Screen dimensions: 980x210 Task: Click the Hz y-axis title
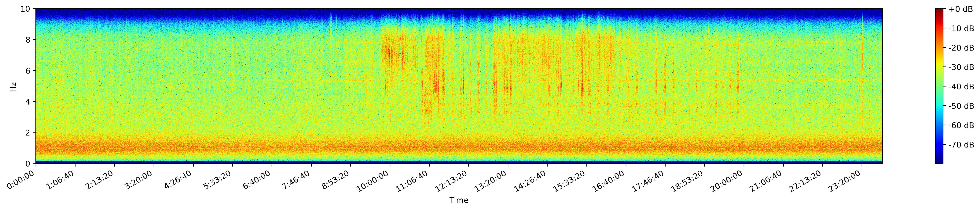point(13,86)
